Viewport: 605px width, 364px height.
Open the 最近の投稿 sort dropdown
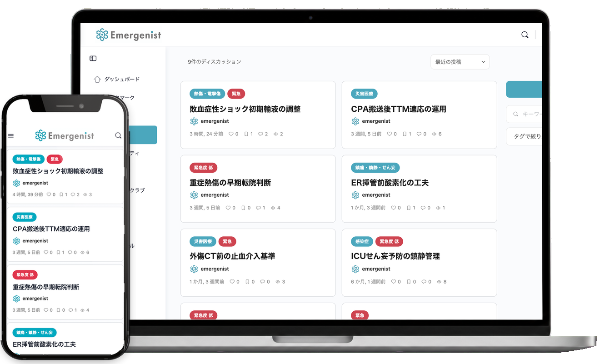(460, 62)
